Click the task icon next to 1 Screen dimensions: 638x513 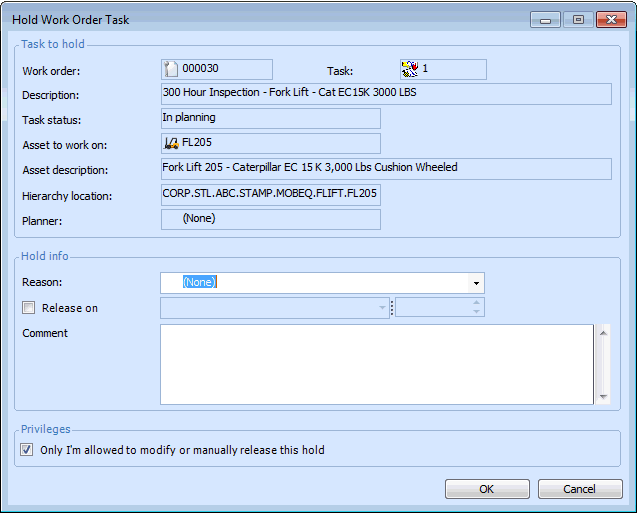click(409, 69)
